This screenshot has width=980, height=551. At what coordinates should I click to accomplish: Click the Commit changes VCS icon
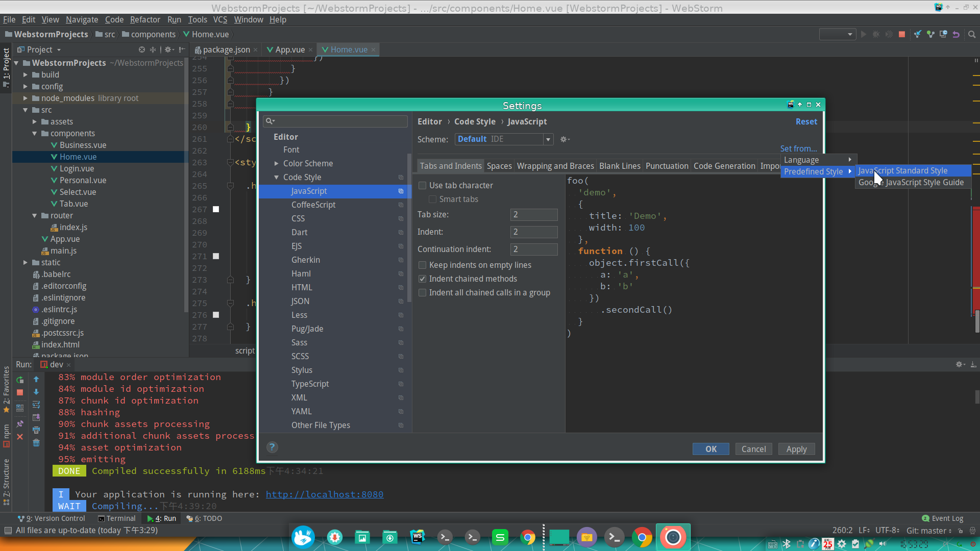click(930, 34)
